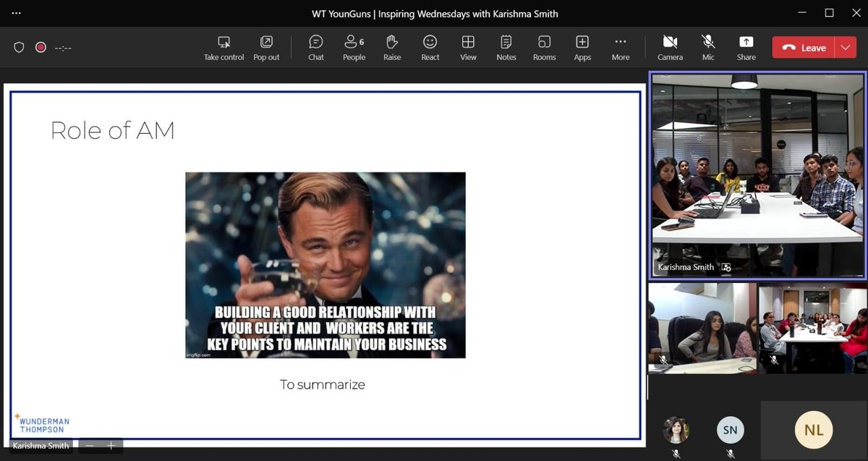Show the People participants list
868x461 pixels.
354,48
